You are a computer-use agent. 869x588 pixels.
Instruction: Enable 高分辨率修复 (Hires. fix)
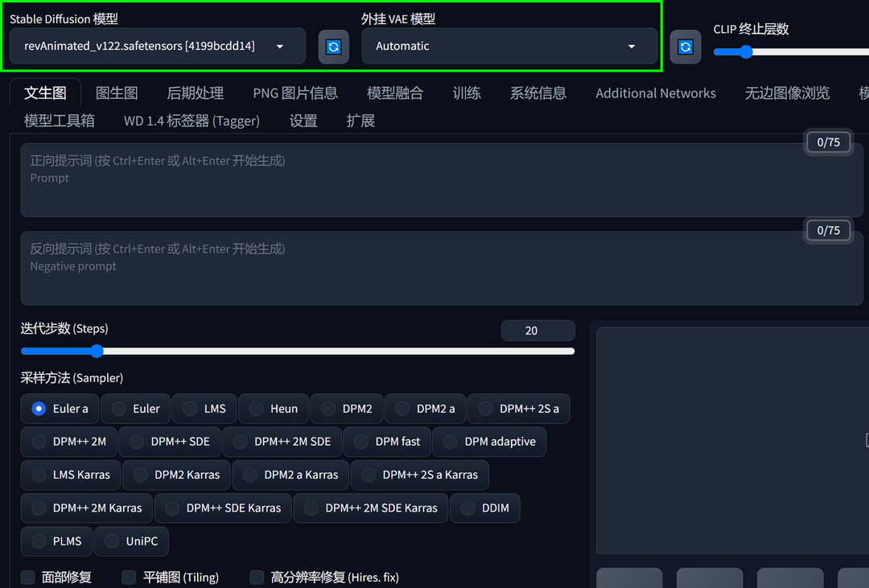257,578
